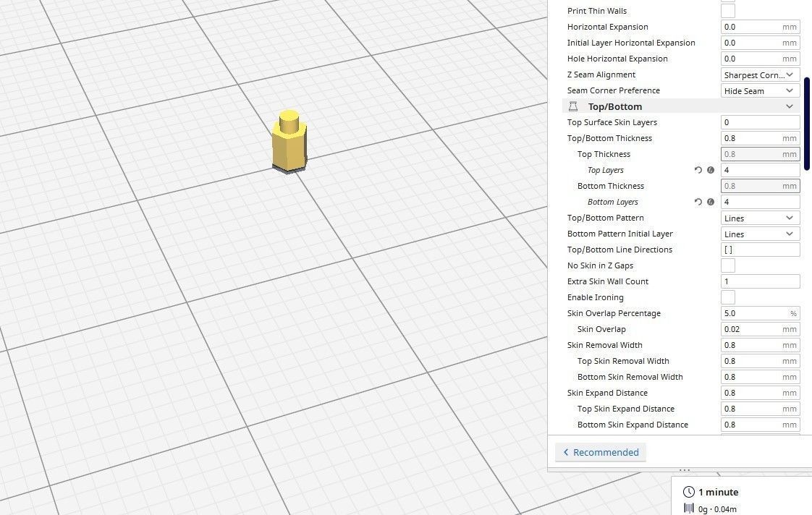812x515 pixels.
Task: Click the 1 minute print time estimate
Action: (x=718, y=493)
